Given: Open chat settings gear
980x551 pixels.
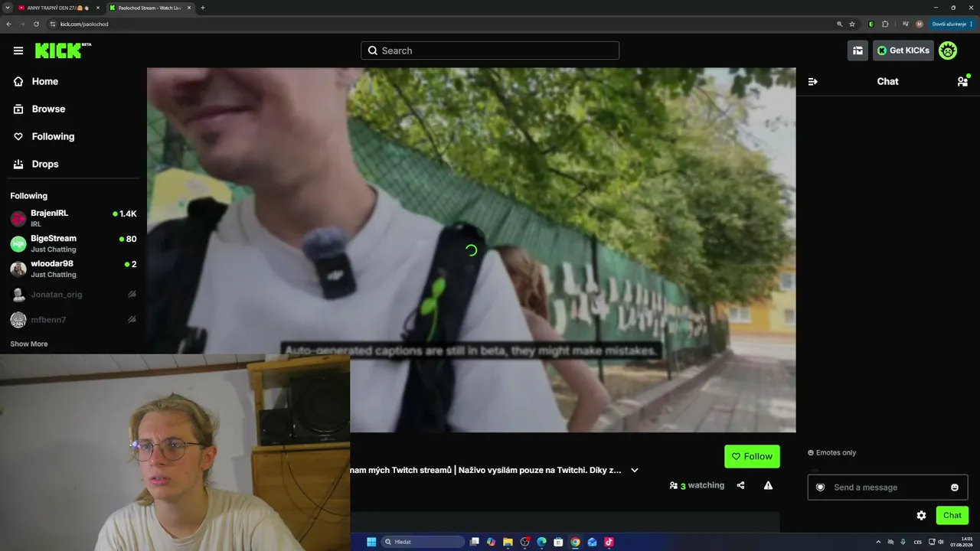Looking at the screenshot, I should coord(922,515).
